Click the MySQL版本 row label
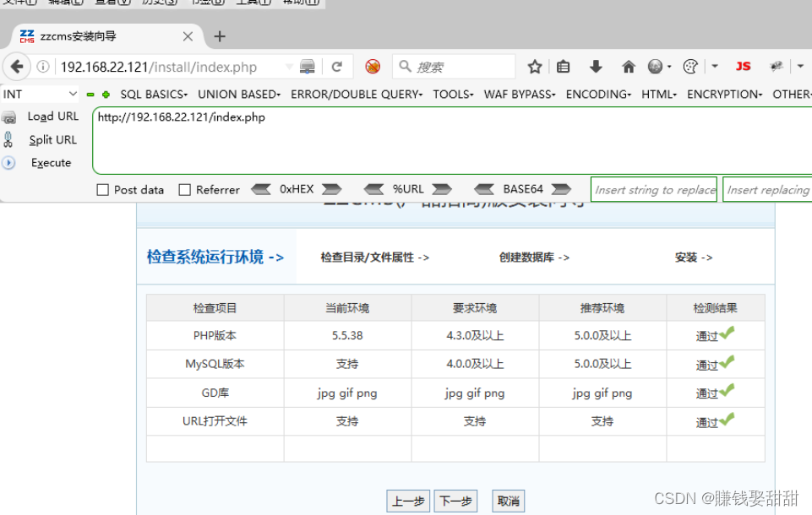This screenshot has height=515, width=812. coord(215,364)
